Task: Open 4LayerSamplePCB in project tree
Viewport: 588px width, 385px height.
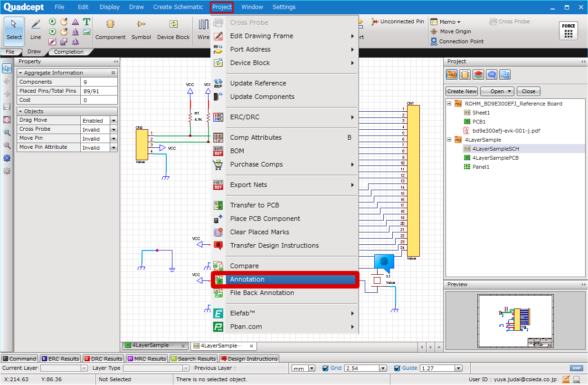Action: click(x=495, y=158)
